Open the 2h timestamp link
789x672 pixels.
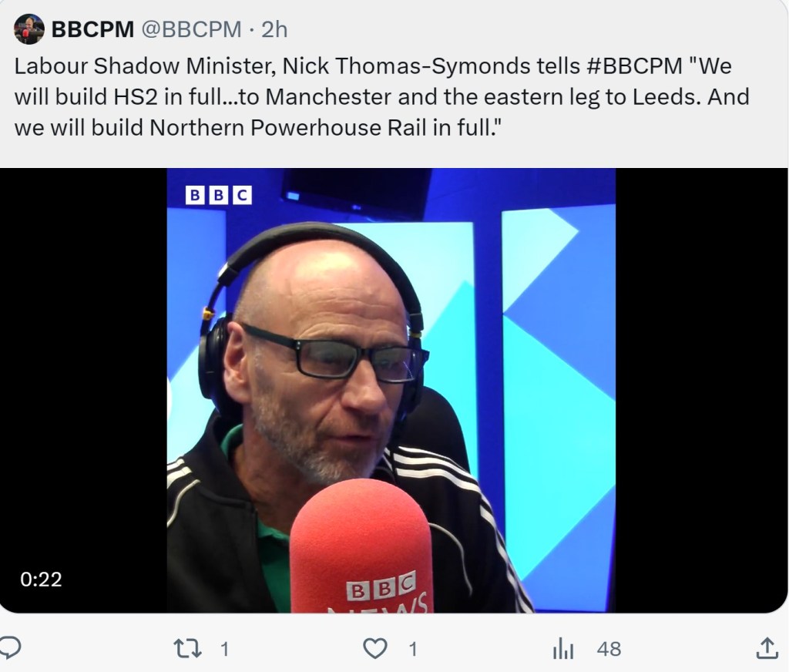click(274, 29)
